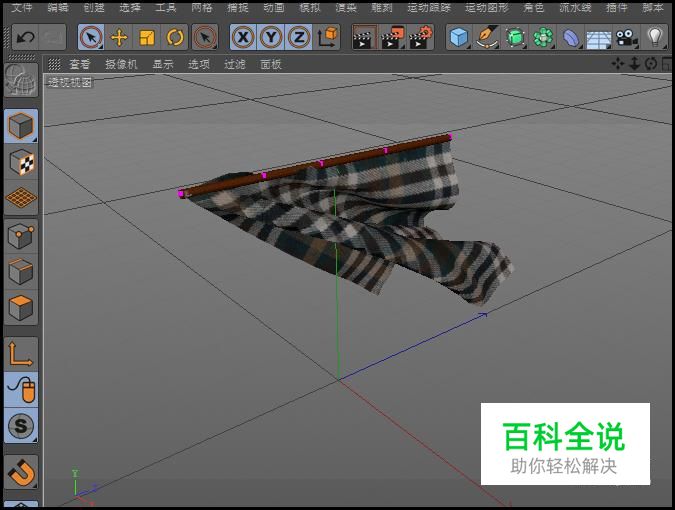Open the Cube primitive objects palette
This screenshot has width=675, height=510.
pos(459,38)
